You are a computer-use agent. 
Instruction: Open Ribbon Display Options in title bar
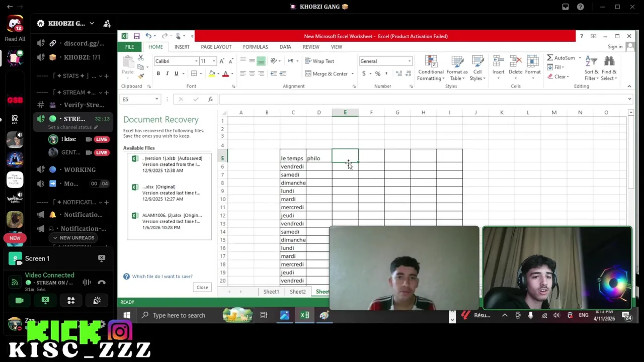point(593,36)
